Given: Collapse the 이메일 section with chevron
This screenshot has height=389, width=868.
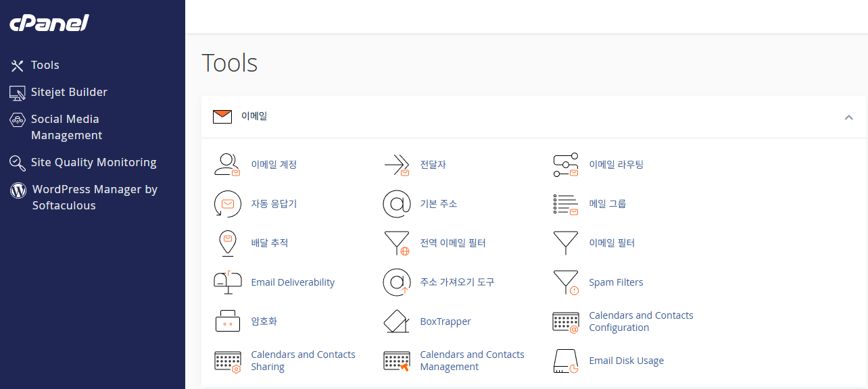Looking at the screenshot, I should (848, 118).
